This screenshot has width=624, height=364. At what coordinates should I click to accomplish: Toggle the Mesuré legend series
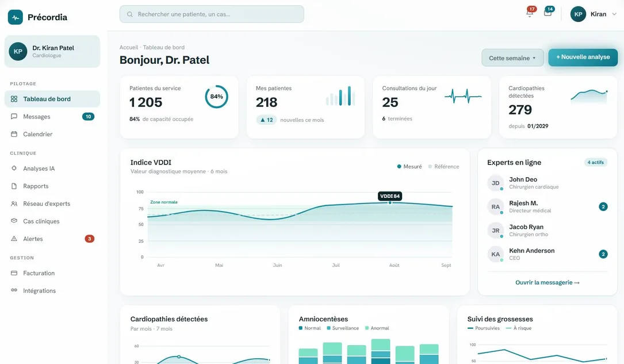point(409,167)
